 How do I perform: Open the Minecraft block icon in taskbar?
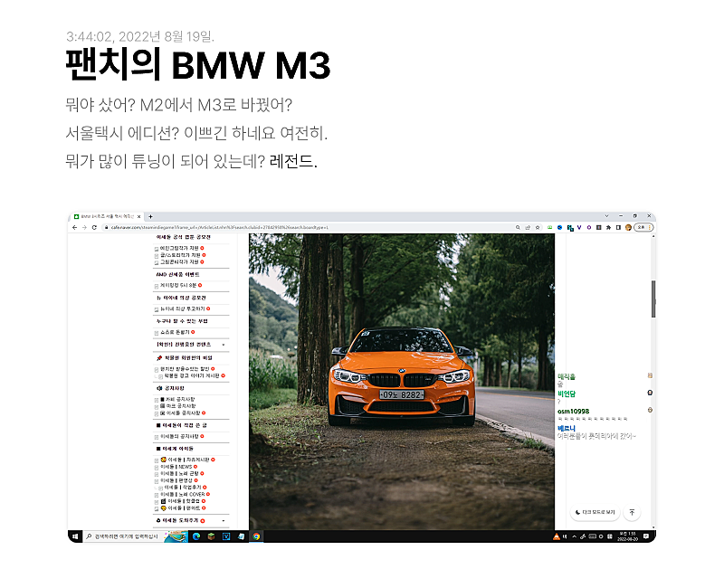click(210, 536)
